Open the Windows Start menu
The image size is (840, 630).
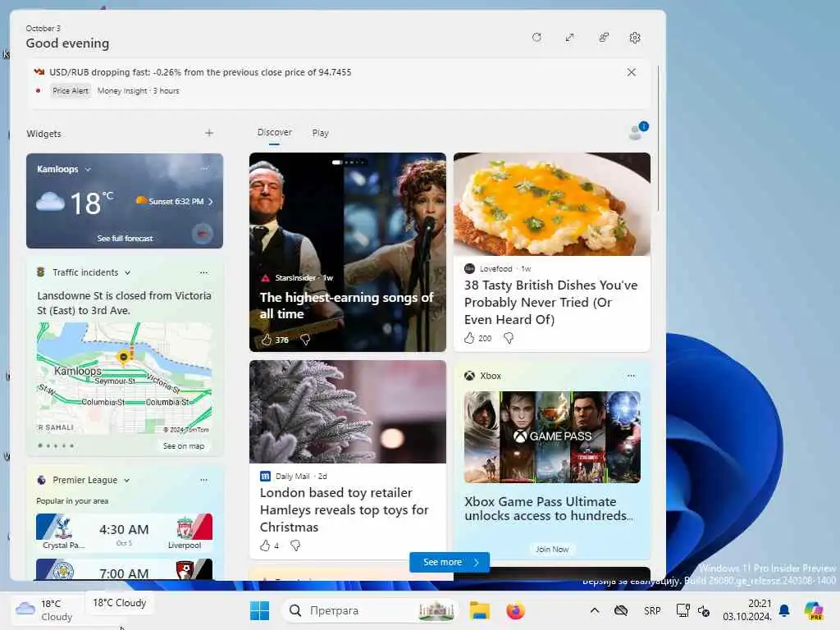coord(260,610)
